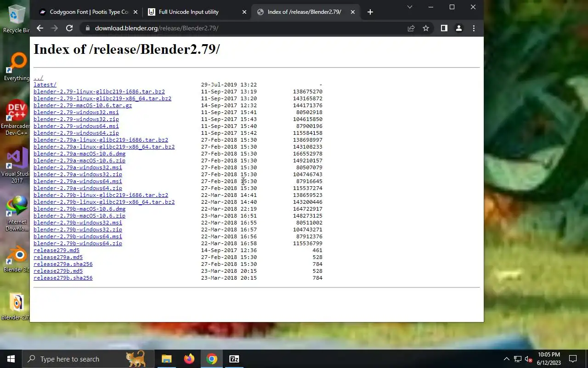Viewport: 588px width, 368px height.
Task: Download blender-2.79a-windows64.msi
Action: pos(78,181)
